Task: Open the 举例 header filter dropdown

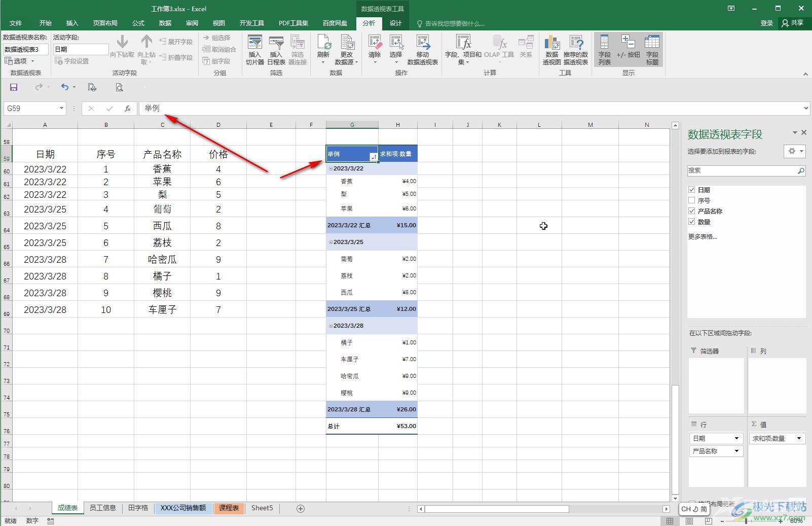Action: (373, 157)
